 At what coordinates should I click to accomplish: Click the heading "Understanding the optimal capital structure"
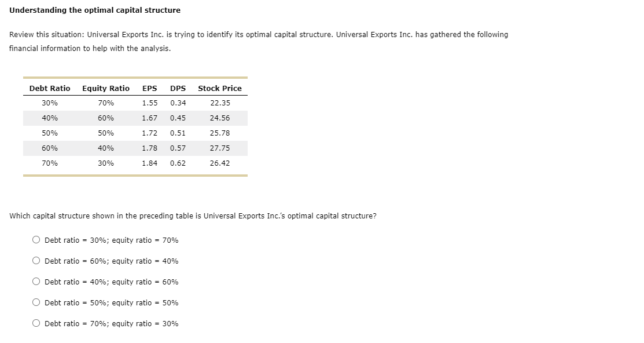[x=95, y=10]
